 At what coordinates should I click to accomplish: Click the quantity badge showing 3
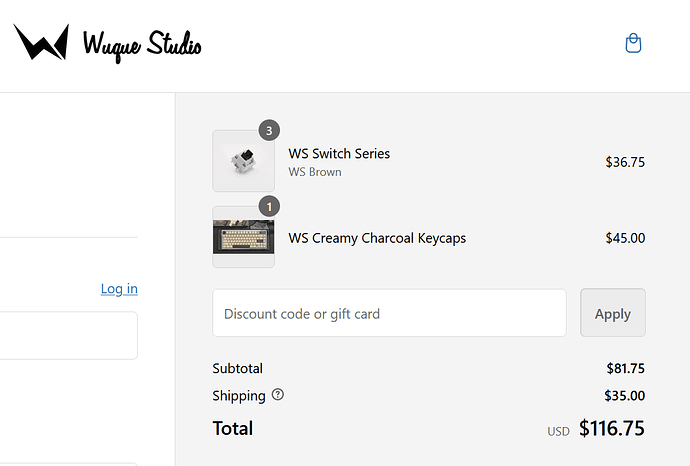268,130
